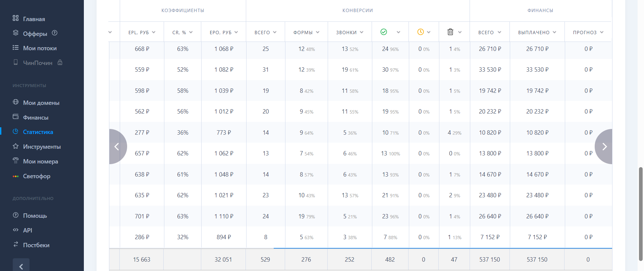Open the ВЫПЛАЧЕНО column dropdown
The image size is (644, 271).
click(554, 32)
